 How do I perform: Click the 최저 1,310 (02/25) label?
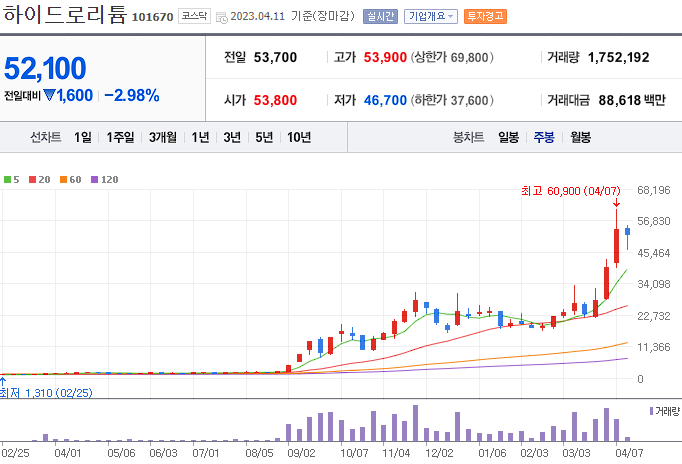click(46, 393)
